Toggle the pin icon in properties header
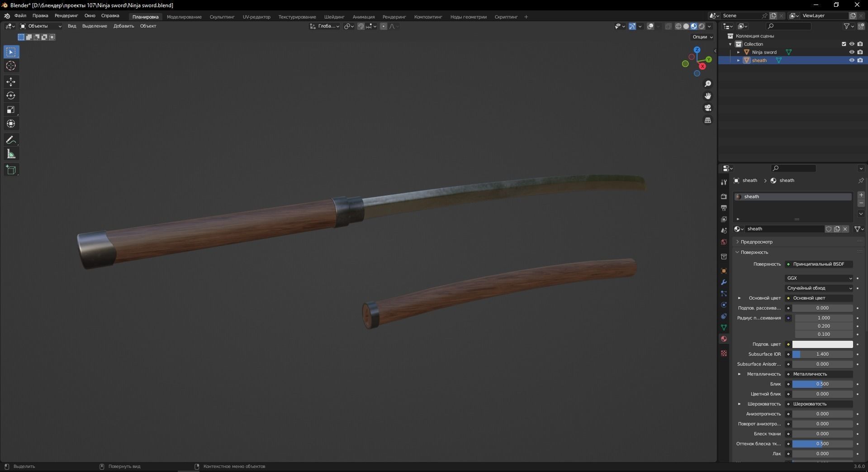 (x=861, y=181)
